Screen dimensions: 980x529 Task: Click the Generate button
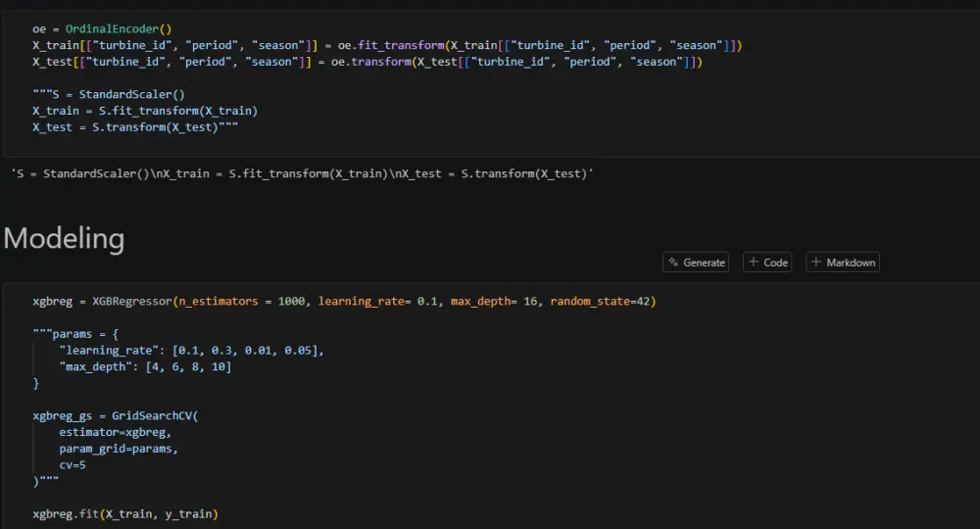pos(696,263)
